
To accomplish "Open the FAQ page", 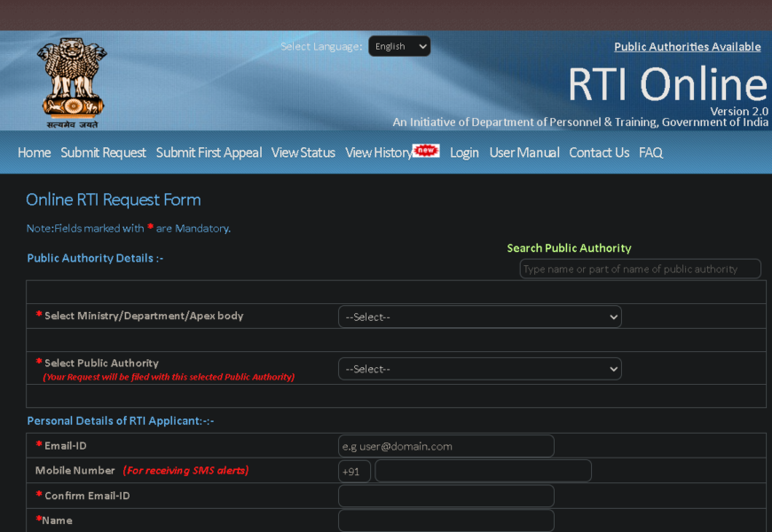I will click(x=651, y=153).
